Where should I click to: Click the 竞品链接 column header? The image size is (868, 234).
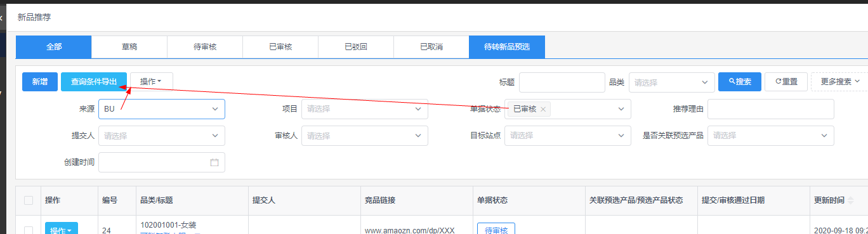point(380,200)
